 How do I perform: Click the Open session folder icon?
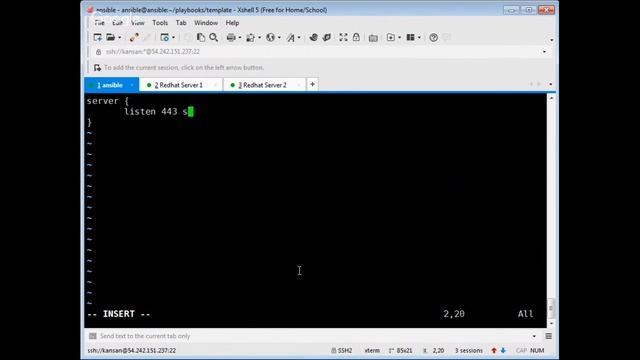click(110, 38)
